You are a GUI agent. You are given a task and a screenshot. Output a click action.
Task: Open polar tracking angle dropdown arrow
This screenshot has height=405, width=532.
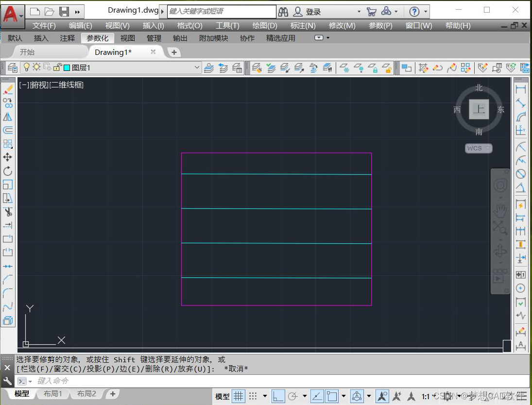pyautogui.click(x=305, y=396)
